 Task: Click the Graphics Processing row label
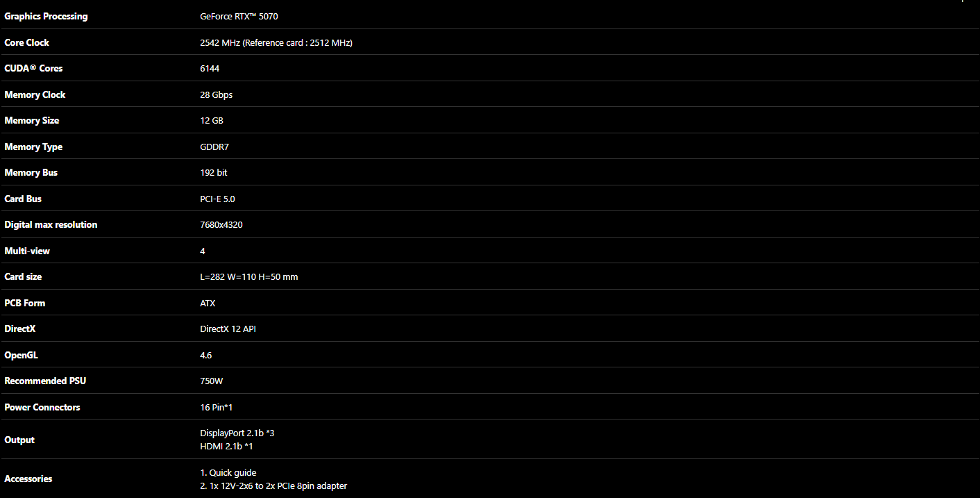[x=46, y=16]
